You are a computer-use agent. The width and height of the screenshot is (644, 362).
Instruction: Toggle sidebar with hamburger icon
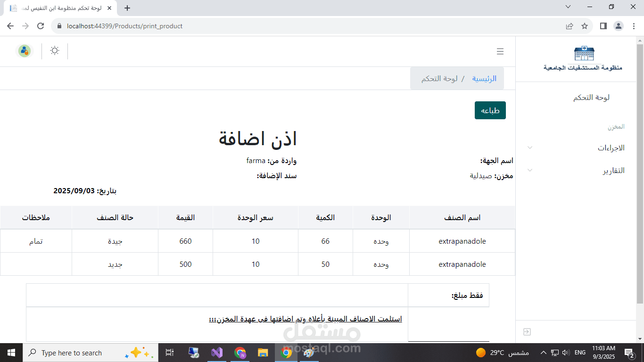pyautogui.click(x=500, y=51)
